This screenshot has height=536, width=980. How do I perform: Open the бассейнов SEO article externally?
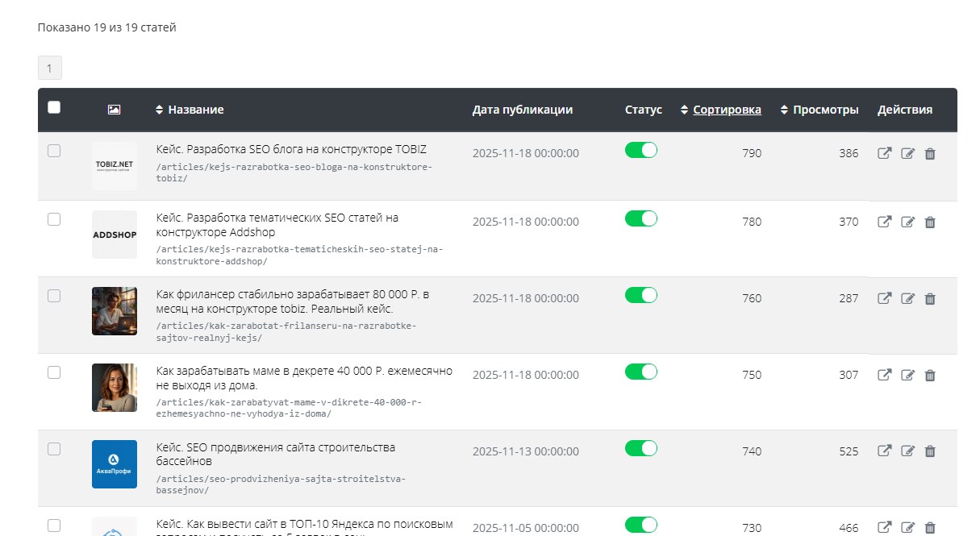pos(884,451)
